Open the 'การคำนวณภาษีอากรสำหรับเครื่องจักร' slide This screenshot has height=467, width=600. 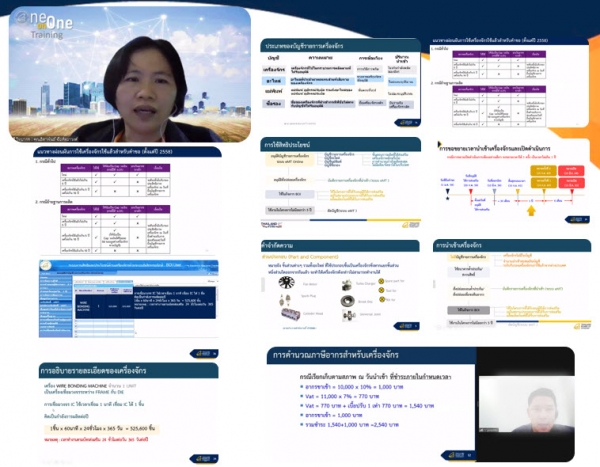(x=420, y=400)
